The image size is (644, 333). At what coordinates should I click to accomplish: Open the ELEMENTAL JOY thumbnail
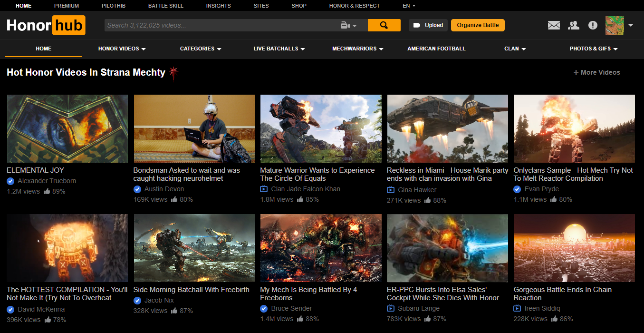pyautogui.click(x=67, y=128)
